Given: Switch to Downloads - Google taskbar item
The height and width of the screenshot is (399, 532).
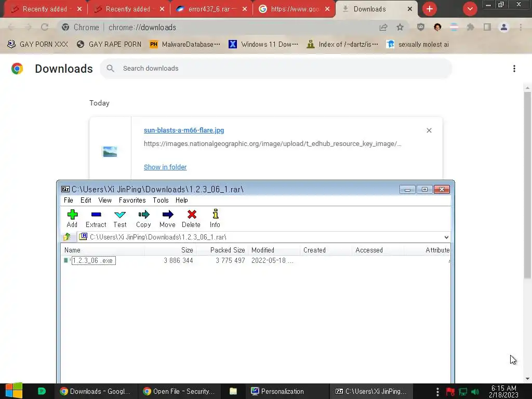Looking at the screenshot, I should tap(96, 391).
